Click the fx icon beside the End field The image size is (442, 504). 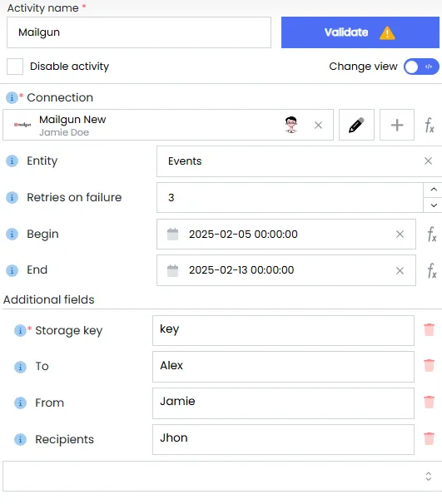point(432,270)
